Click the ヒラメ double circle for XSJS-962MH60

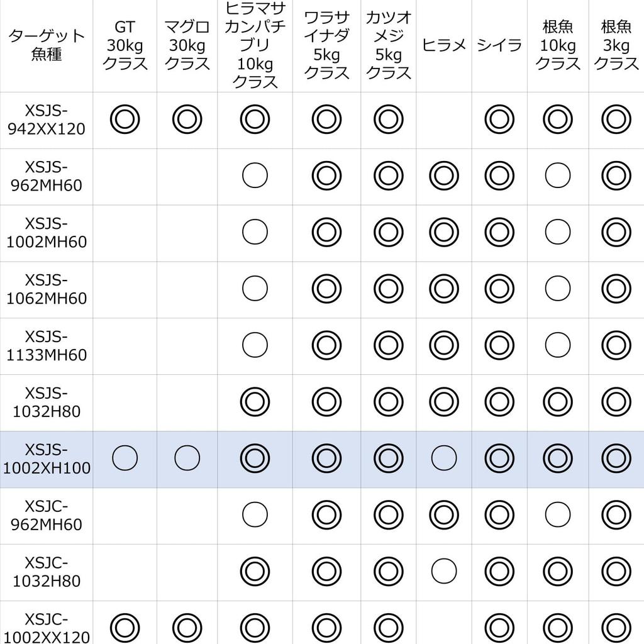pos(444,176)
